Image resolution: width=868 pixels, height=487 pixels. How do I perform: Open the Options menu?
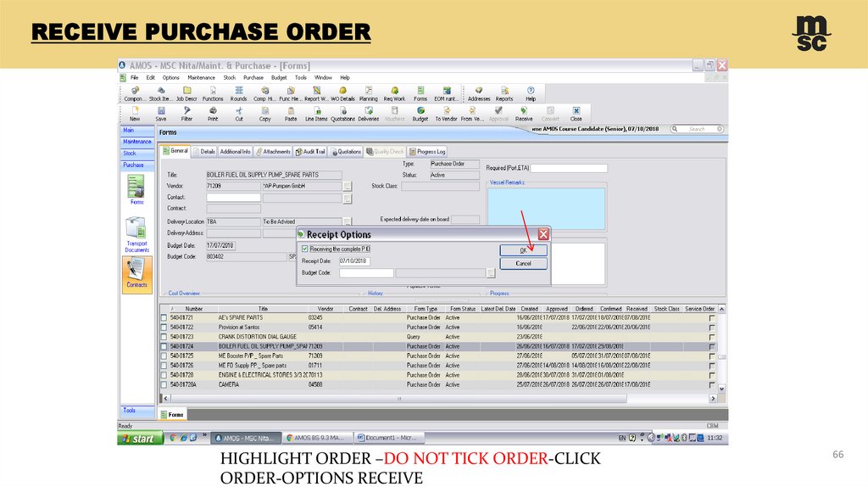click(x=170, y=77)
